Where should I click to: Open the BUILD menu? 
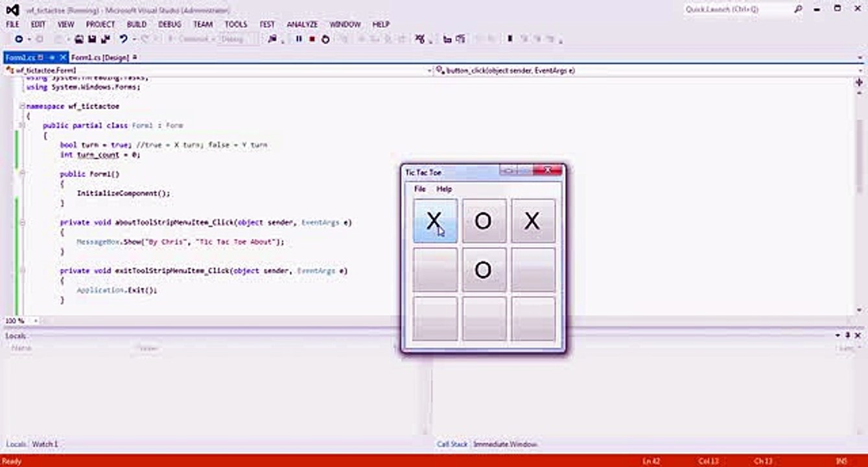(137, 24)
